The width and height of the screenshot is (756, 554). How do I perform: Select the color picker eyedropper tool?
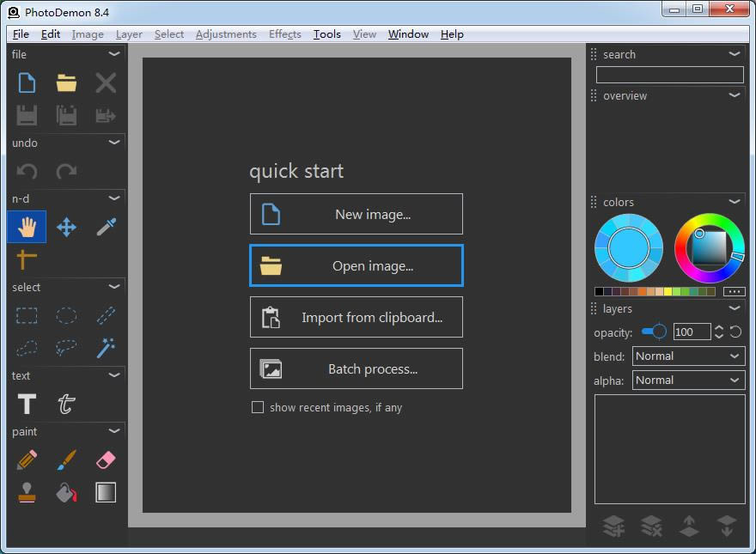(x=106, y=227)
